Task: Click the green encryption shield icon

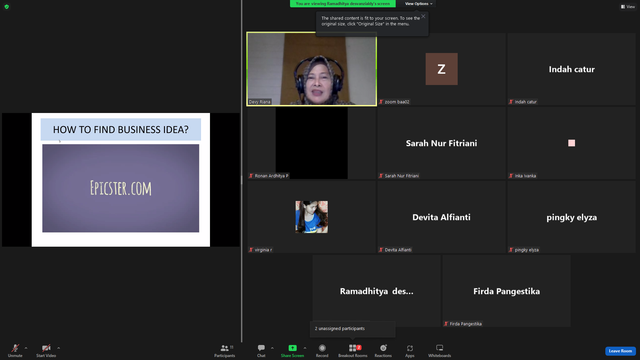Action: [x=7, y=7]
